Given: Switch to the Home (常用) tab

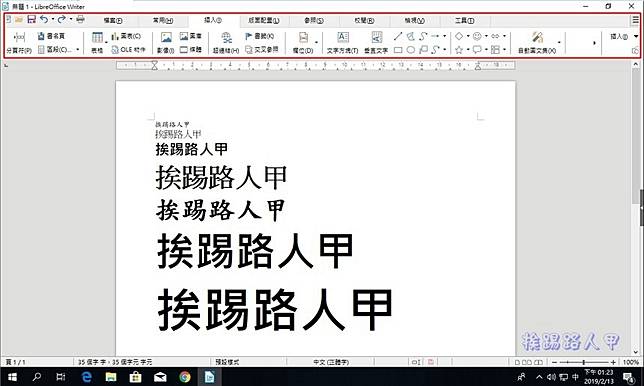Looking at the screenshot, I should [163, 20].
